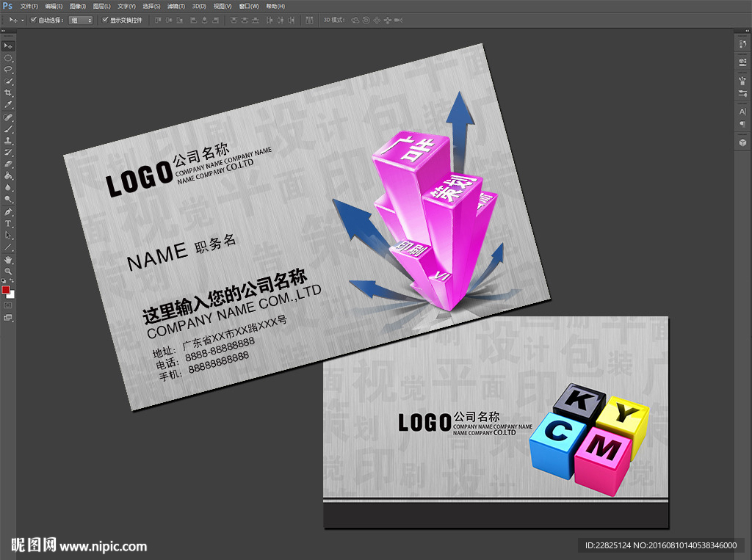Toggle Quick Mask mode

point(8,305)
